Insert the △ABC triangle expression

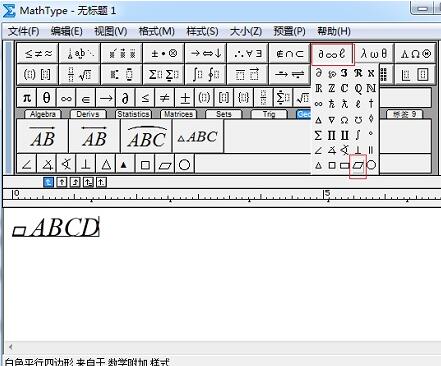(198, 136)
